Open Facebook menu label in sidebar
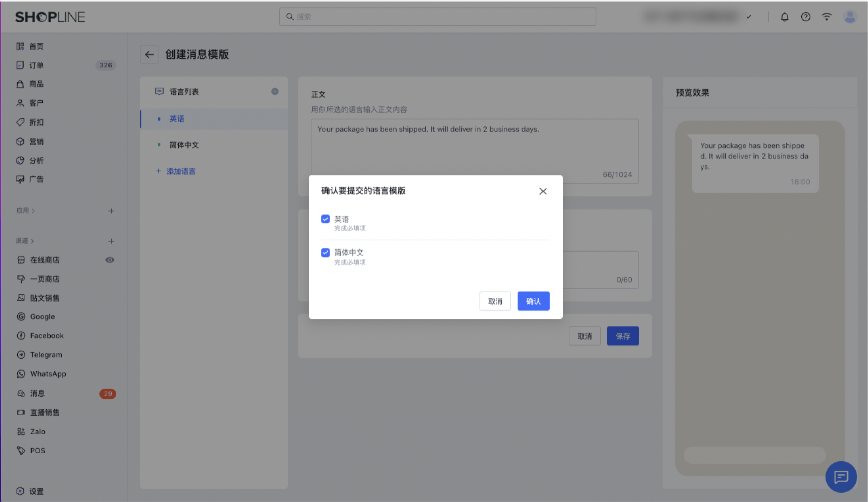This screenshot has height=502, width=868. tap(47, 336)
